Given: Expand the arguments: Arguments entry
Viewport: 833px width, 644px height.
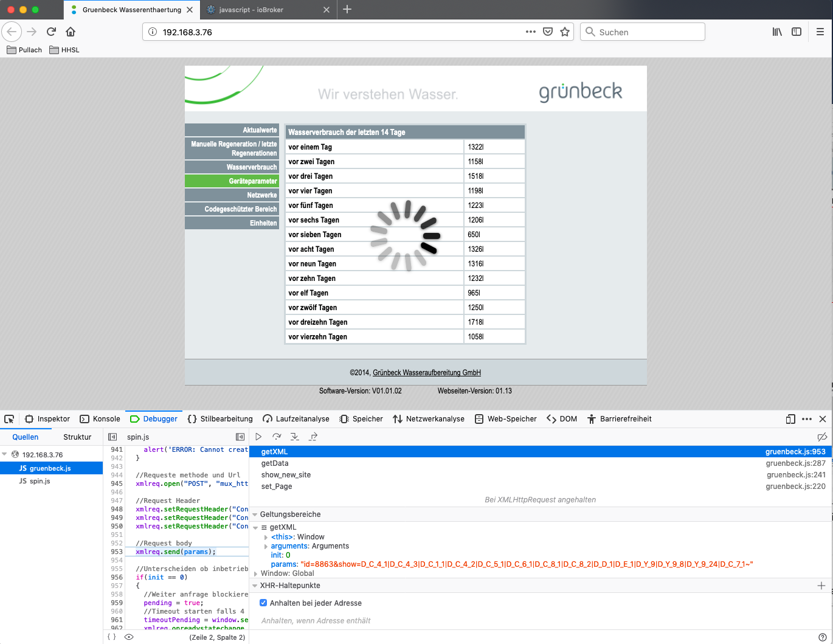Looking at the screenshot, I should pos(266,546).
